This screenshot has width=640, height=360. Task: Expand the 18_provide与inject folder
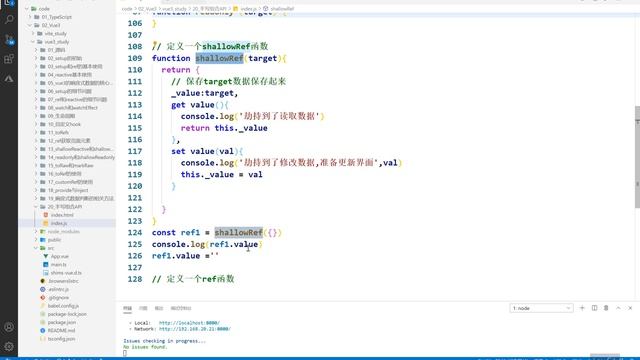36,190
